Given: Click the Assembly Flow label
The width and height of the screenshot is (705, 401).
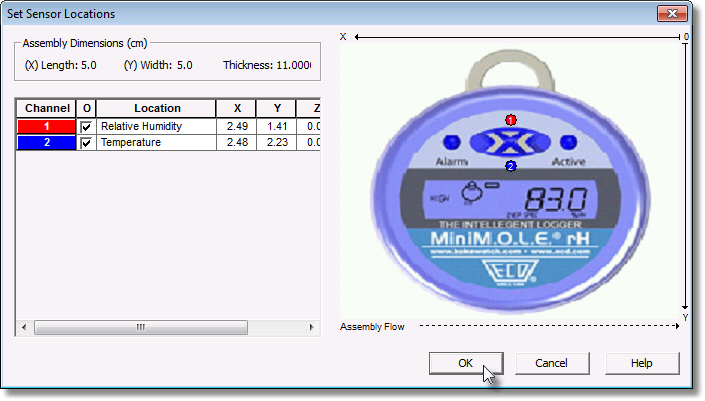Looking at the screenshot, I should pyautogui.click(x=372, y=327).
